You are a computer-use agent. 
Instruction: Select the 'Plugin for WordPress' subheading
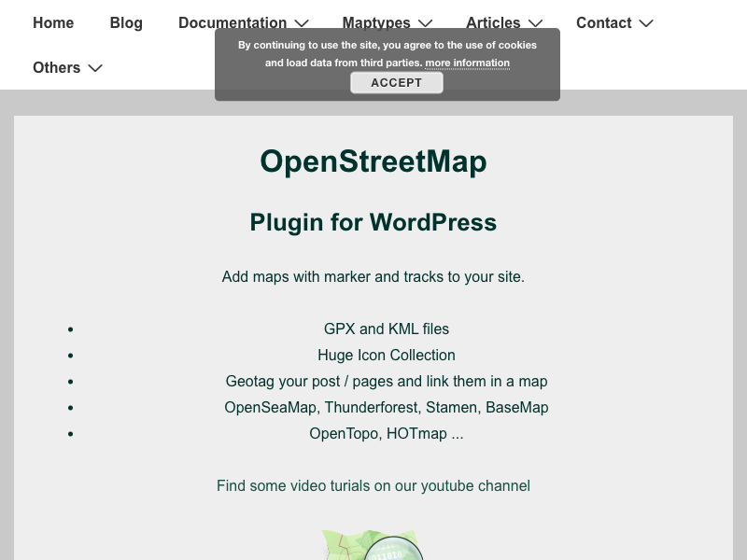[x=373, y=222]
